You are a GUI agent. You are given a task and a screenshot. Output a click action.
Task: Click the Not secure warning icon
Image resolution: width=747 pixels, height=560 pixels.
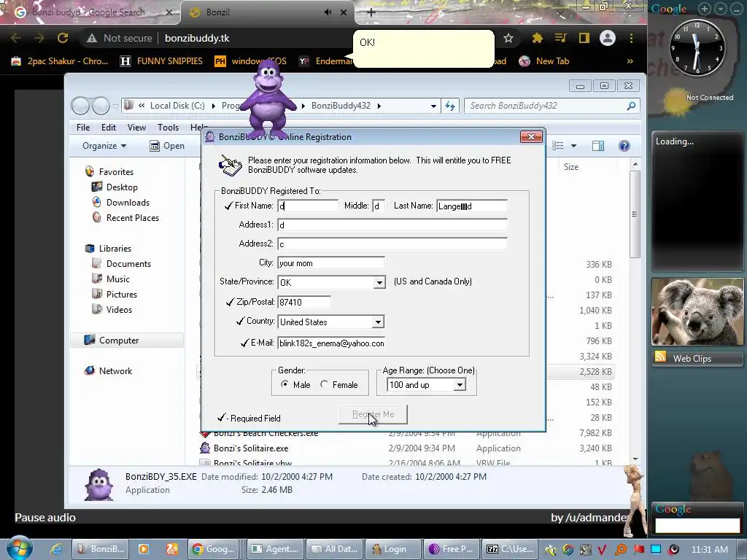tap(92, 38)
